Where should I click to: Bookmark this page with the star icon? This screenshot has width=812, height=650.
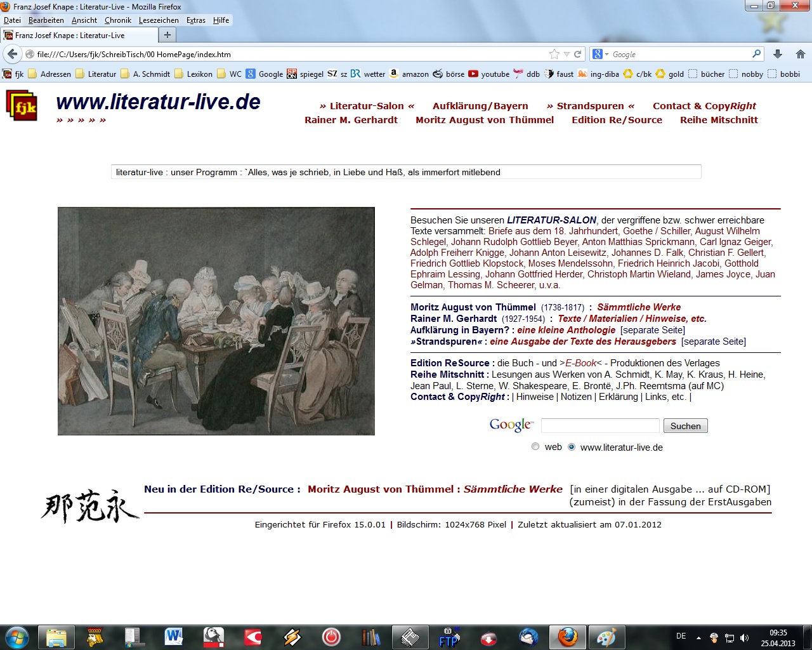tap(554, 54)
